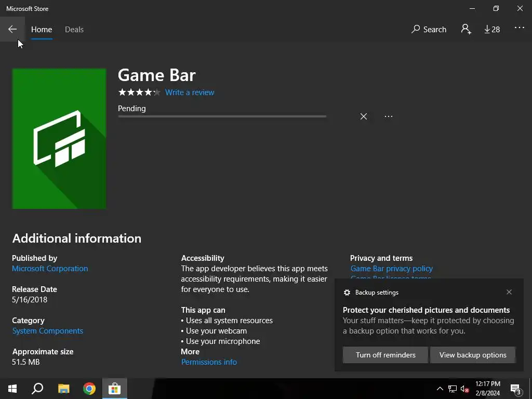The width and height of the screenshot is (532, 399).
Task: Click the muted volume tray icon
Action: click(x=465, y=389)
